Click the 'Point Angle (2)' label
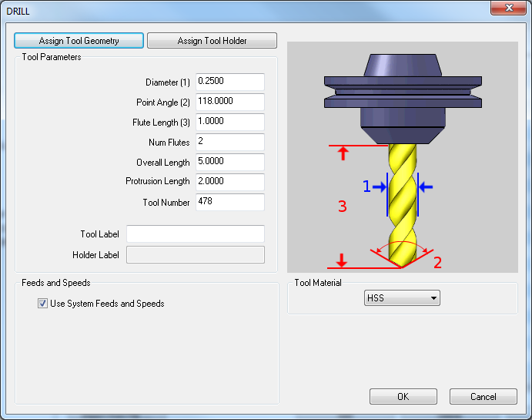Viewport: 532px width, 420px height. (x=163, y=102)
